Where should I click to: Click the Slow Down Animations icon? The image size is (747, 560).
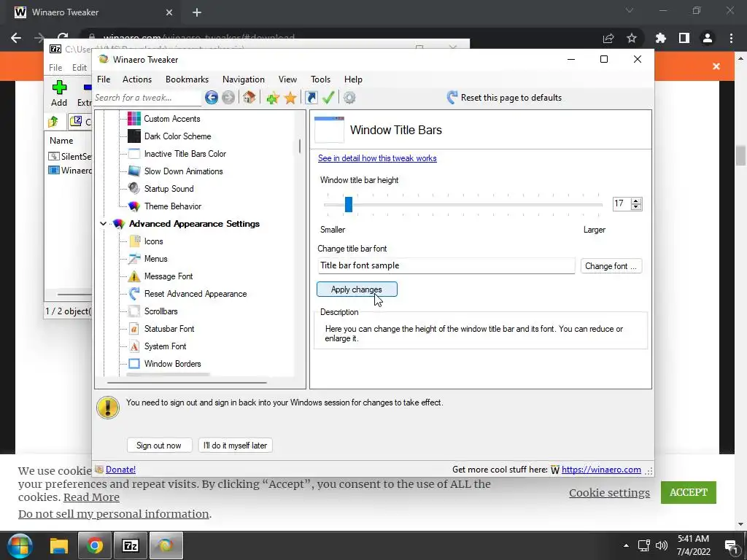click(x=134, y=171)
